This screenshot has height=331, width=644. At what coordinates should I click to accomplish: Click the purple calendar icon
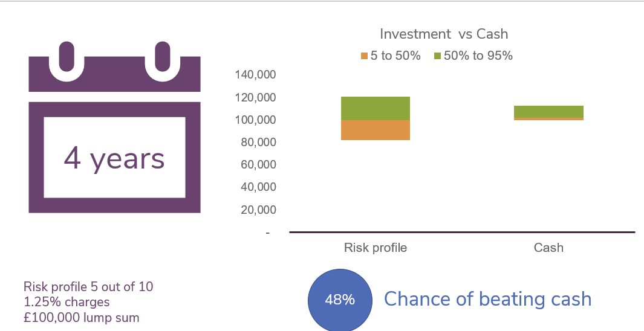[x=114, y=127]
